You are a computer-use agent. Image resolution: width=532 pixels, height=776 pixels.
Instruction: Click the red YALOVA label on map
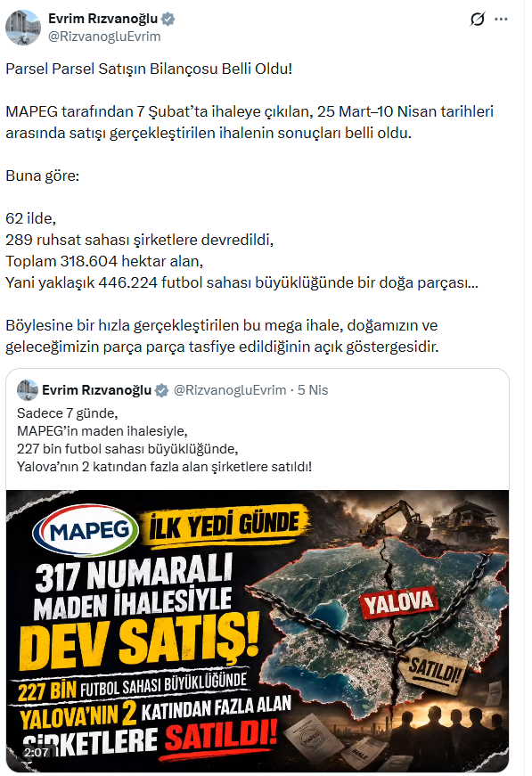tap(398, 602)
